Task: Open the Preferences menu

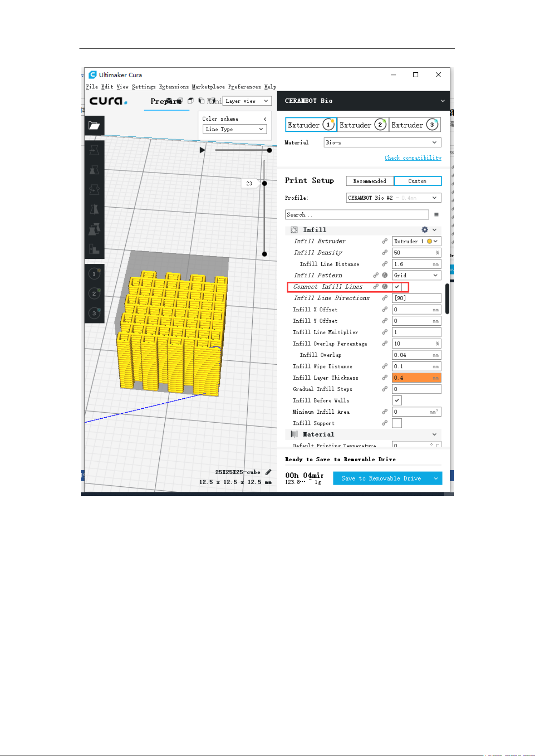Action: (244, 87)
